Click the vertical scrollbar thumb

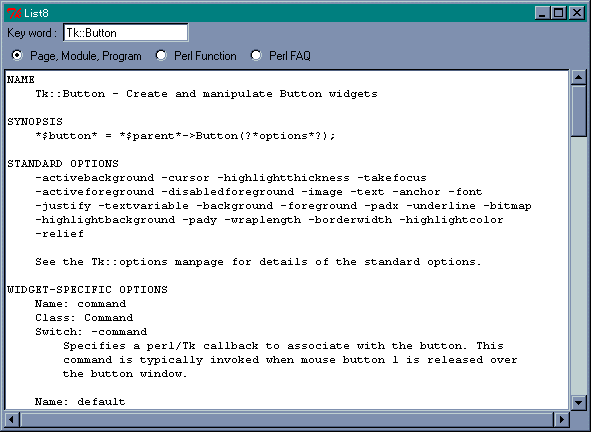pos(578,111)
